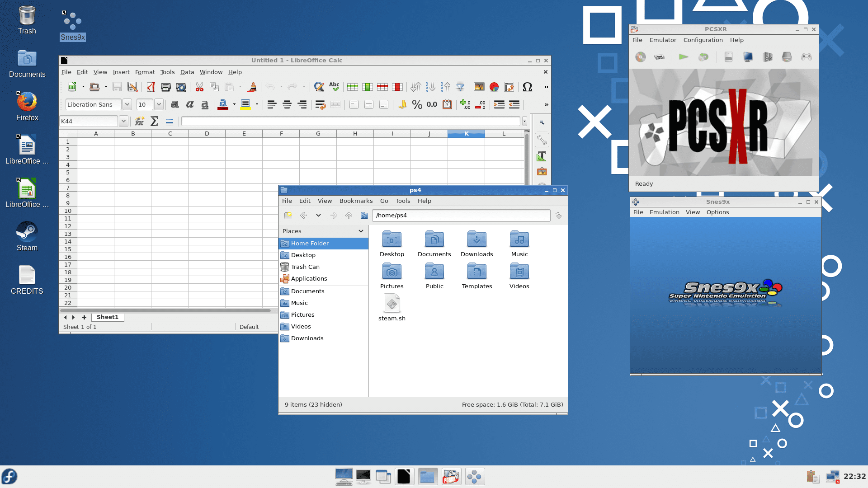This screenshot has width=868, height=488.
Task: Click the yellow highlighting color swatch
Action: click(x=245, y=105)
